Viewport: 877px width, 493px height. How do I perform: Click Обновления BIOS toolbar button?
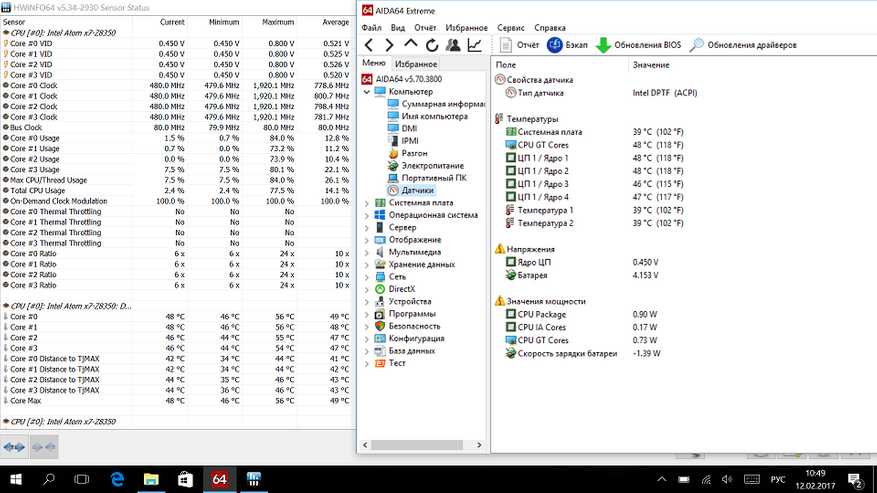pos(638,45)
